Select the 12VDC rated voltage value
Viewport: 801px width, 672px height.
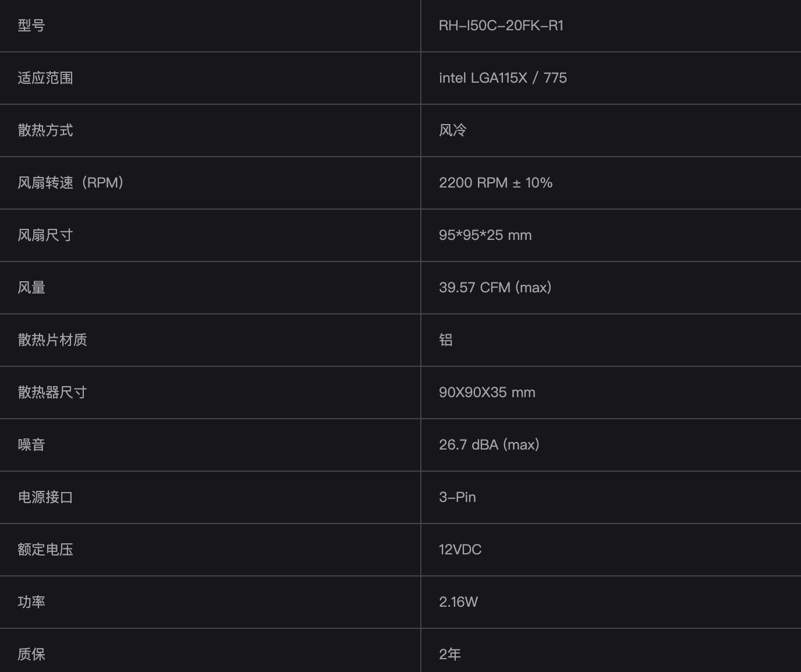pos(460,550)
